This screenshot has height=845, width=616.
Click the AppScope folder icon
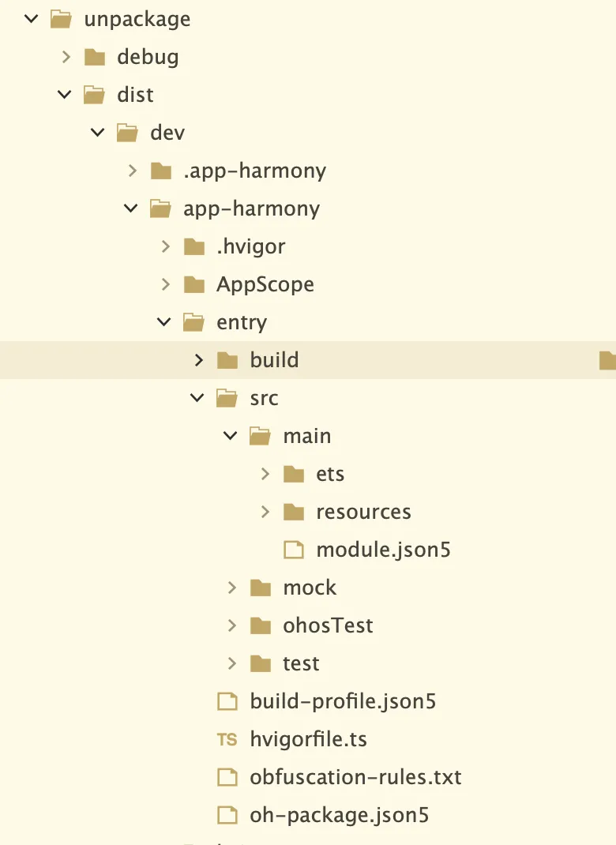coord(194,284)
